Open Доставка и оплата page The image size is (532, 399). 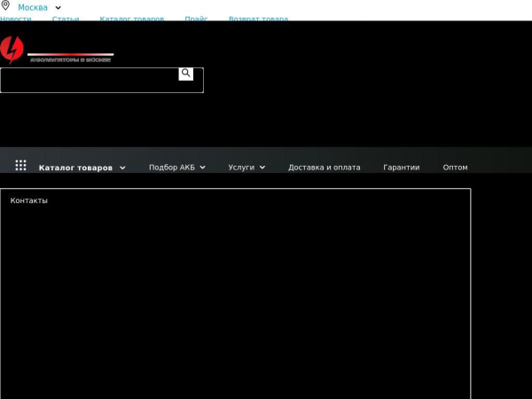(324, 167)
